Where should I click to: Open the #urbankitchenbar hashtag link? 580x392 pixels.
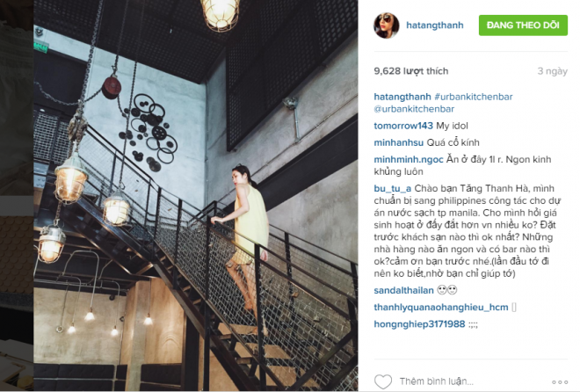point(474,97)
